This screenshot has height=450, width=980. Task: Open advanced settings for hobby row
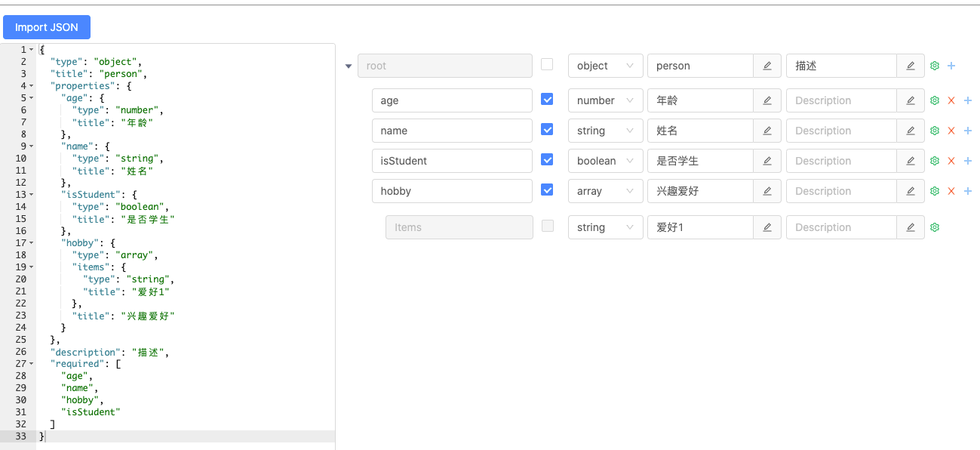(x=935, y=191)
